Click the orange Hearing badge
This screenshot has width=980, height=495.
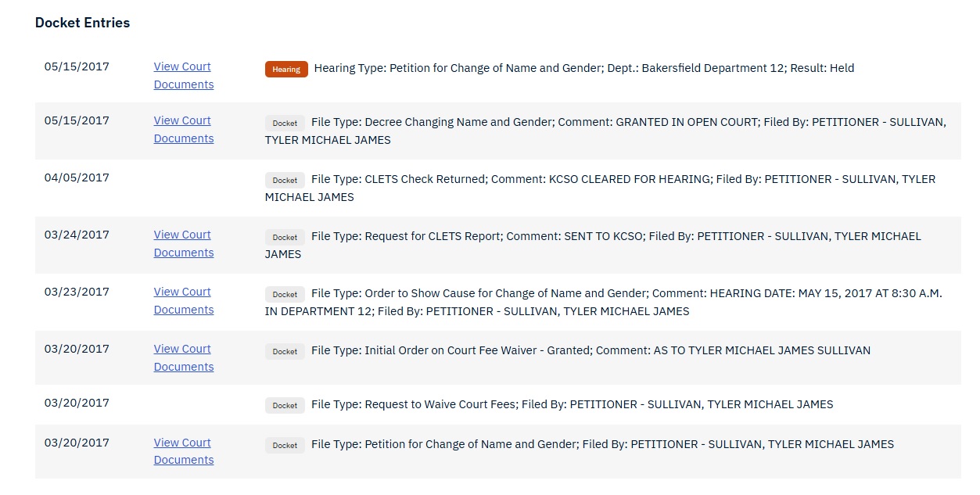pos(285,69)
